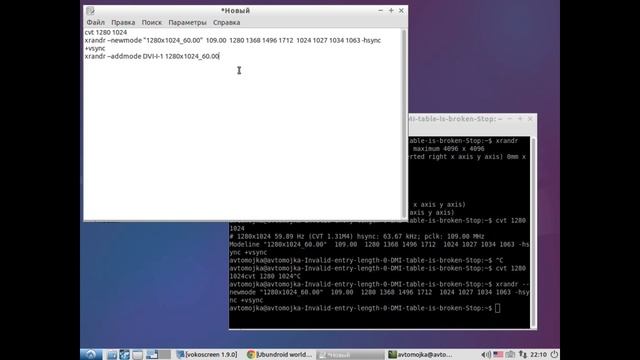This screenshot has width=640, height=360.
Task: Open the Правка menu
Action: 123,22
